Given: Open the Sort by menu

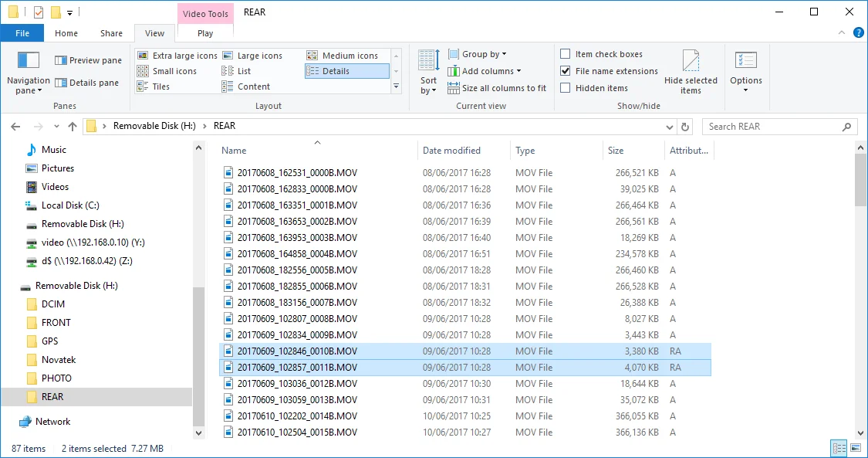Looking at the screenshot, I should pos(428,72).
